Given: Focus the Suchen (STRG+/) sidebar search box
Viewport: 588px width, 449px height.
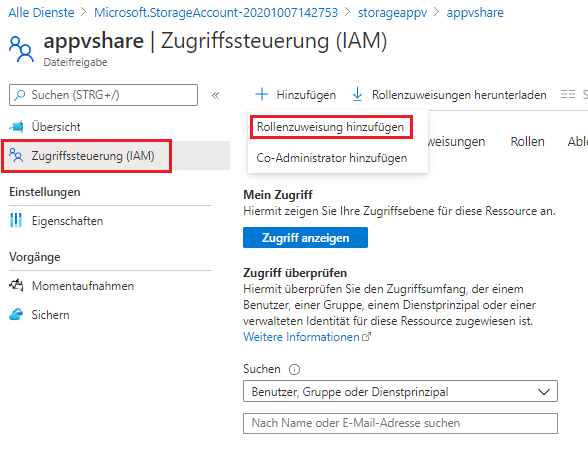Looking at the screenshot, I should coord(104,95).
